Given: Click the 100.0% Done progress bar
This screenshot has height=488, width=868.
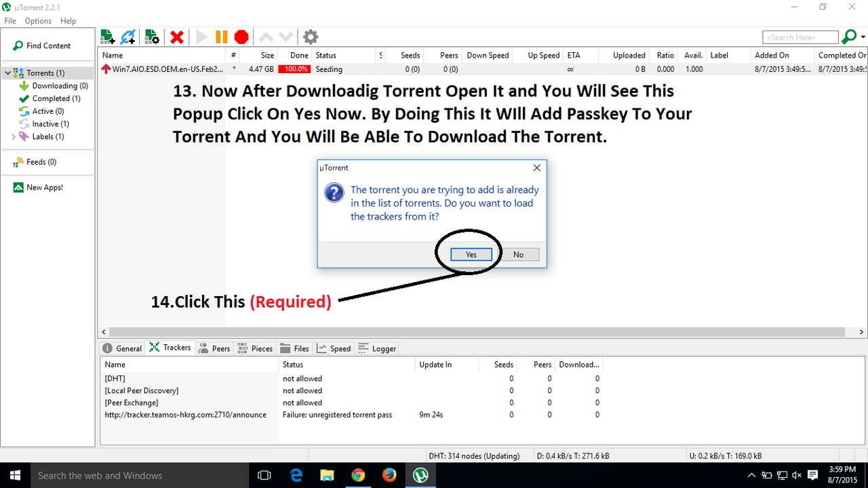Looking at the screenshot, I should coord(294,69).
